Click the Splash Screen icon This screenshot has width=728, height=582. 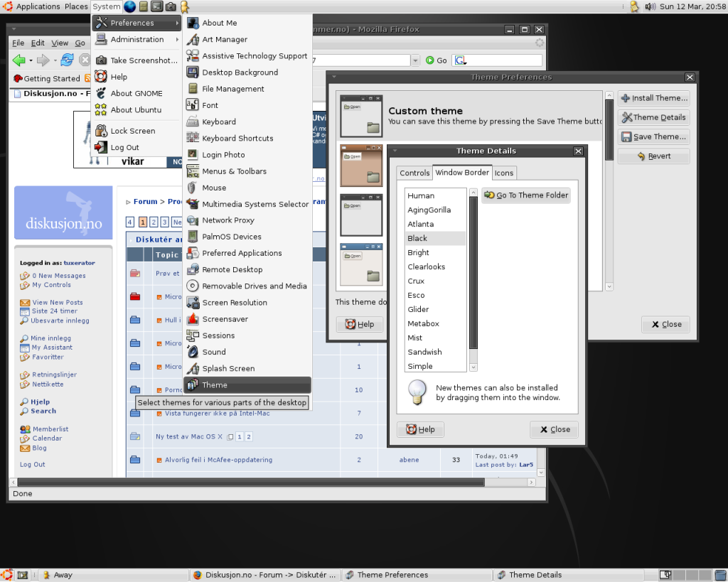(193, 369)
